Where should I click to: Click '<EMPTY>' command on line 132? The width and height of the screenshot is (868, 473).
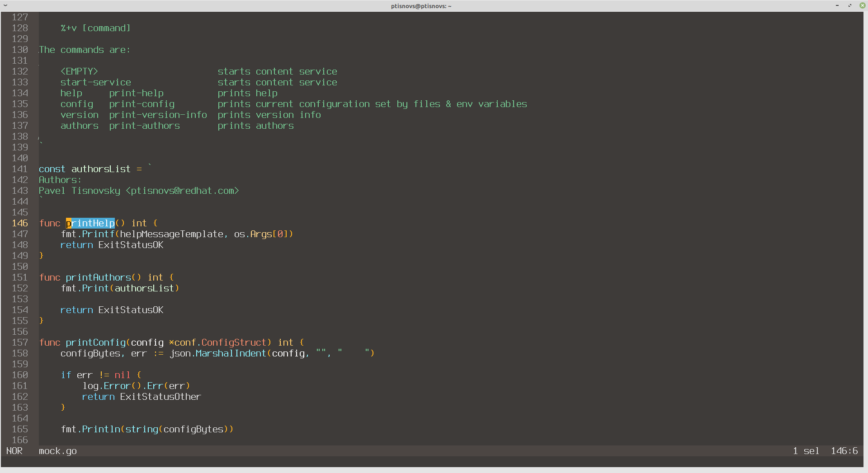[79, 71]
